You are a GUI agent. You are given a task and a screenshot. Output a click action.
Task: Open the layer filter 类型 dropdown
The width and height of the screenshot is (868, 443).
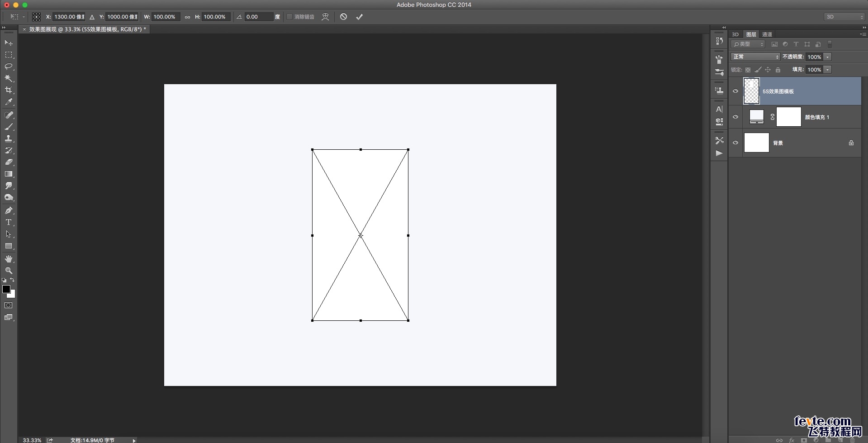coord(748,44)
